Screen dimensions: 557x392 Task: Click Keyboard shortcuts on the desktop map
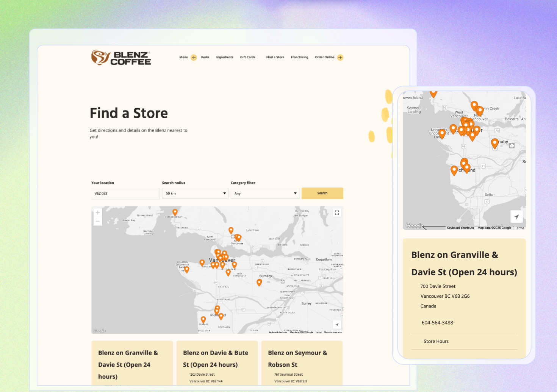(x=278, y=332)
